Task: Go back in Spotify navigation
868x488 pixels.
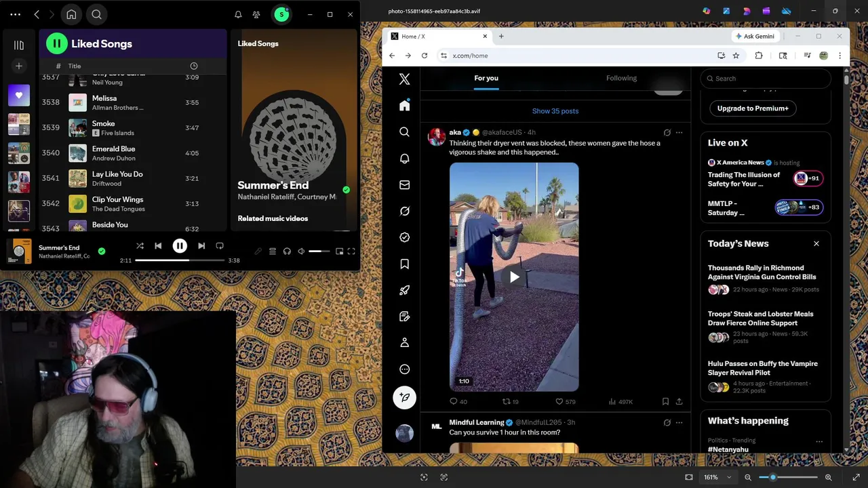Action: click(x=37, y=14)
